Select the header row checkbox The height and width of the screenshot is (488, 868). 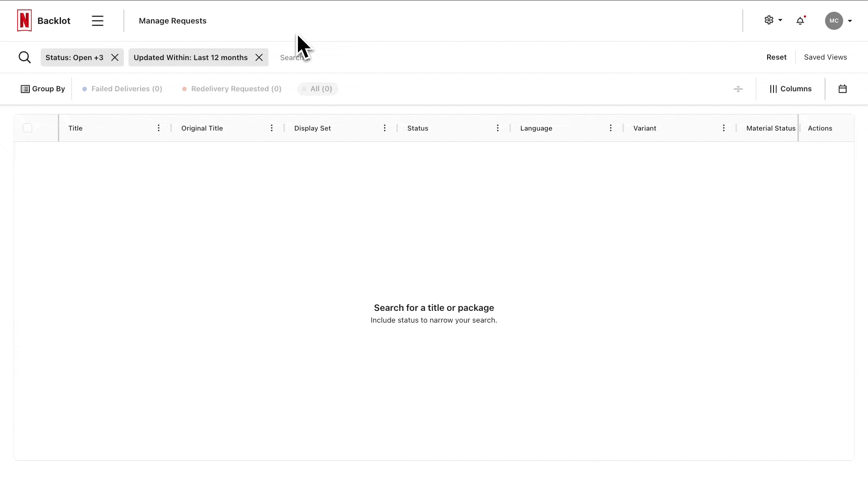coord(27,128)
